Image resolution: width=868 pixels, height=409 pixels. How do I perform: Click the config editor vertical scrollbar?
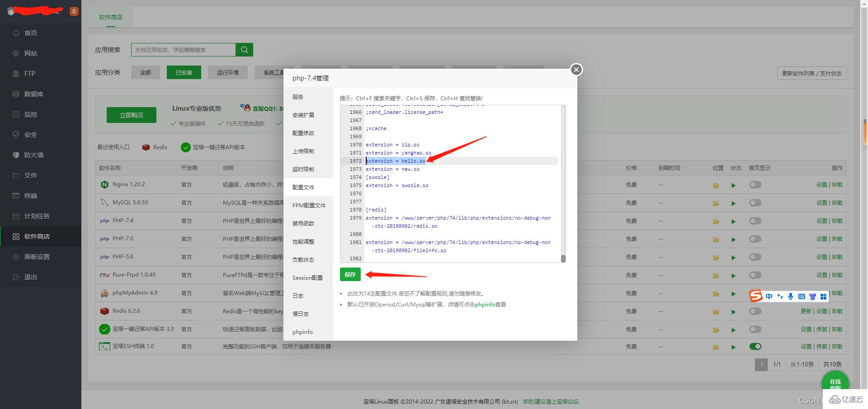563,184
